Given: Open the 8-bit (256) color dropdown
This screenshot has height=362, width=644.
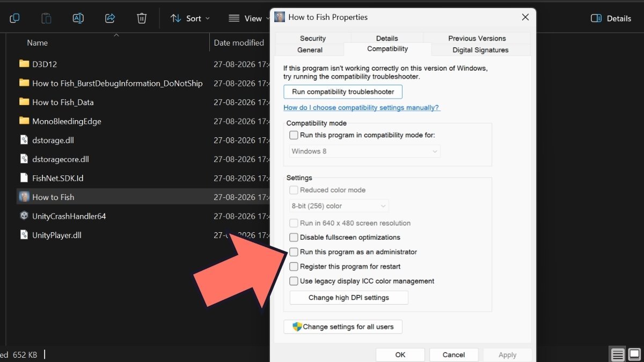Looking at the screenshot, I should [x=339, y=206].
